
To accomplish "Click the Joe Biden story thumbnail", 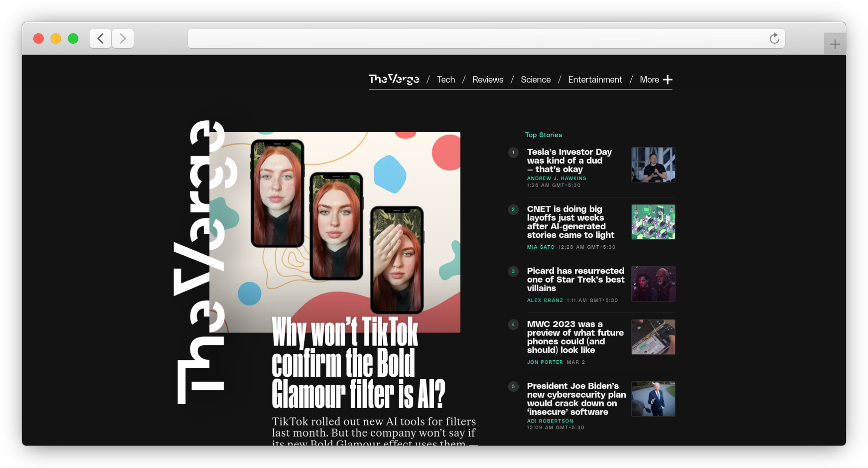I will point(653,399).
